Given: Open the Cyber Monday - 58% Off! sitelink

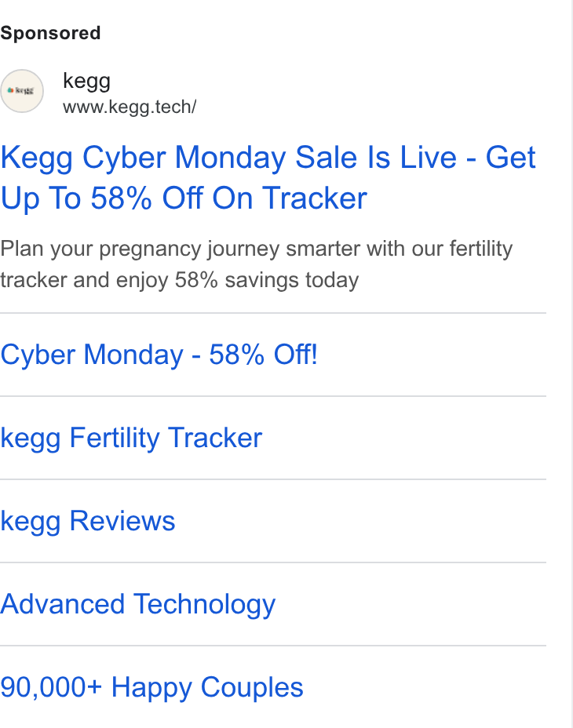Looking at the screenshot, I should point(159,355).
